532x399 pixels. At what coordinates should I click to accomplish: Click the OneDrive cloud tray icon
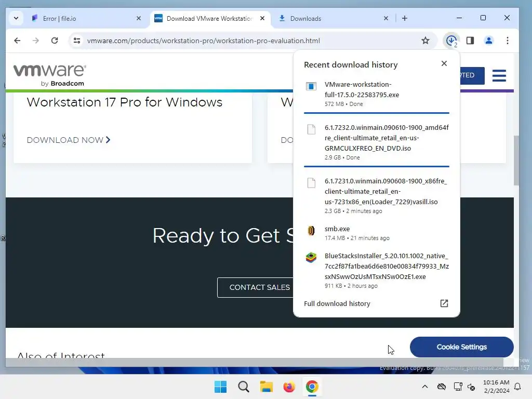tap(442, 387)
